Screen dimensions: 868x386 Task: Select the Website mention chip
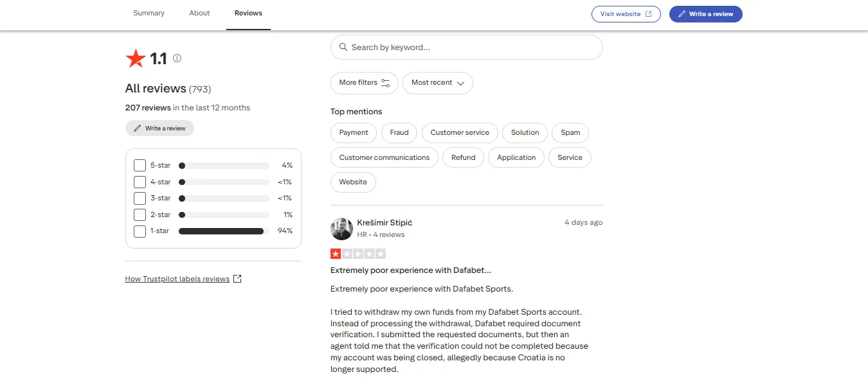(353, 182)
